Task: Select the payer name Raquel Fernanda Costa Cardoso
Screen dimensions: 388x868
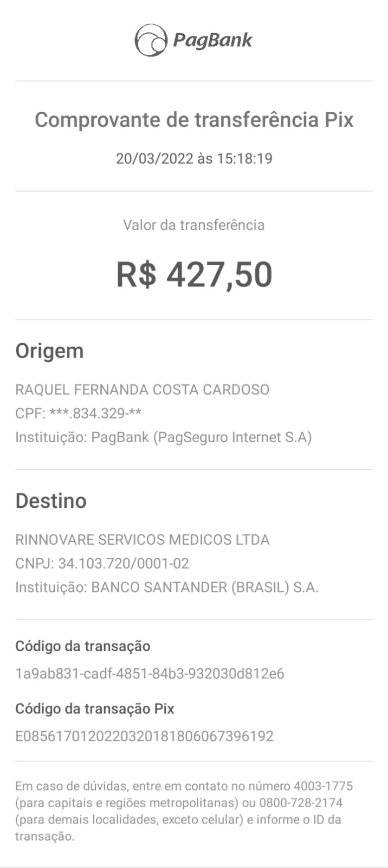Action: coord(142,390)
